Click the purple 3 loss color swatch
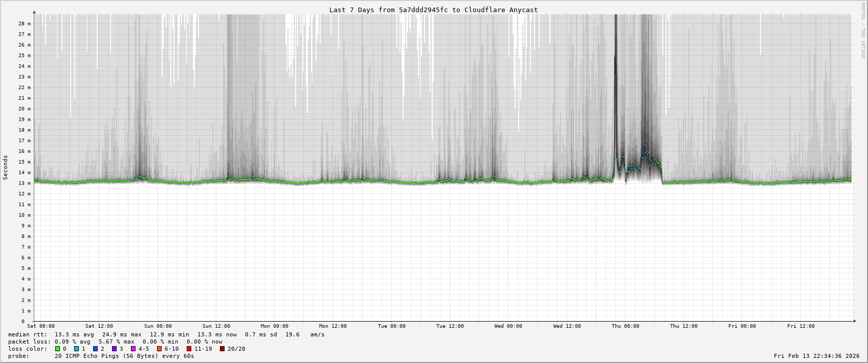 click(x=114, y=349)
